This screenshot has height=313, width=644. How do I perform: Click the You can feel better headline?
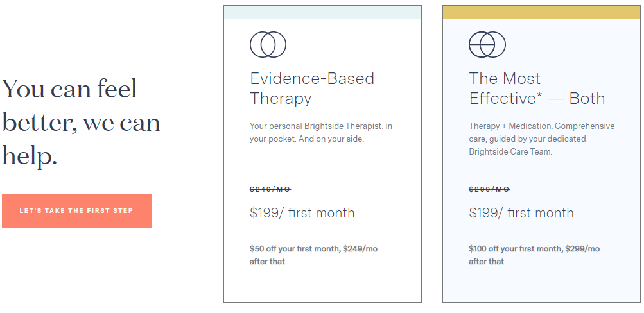point(82,123)
